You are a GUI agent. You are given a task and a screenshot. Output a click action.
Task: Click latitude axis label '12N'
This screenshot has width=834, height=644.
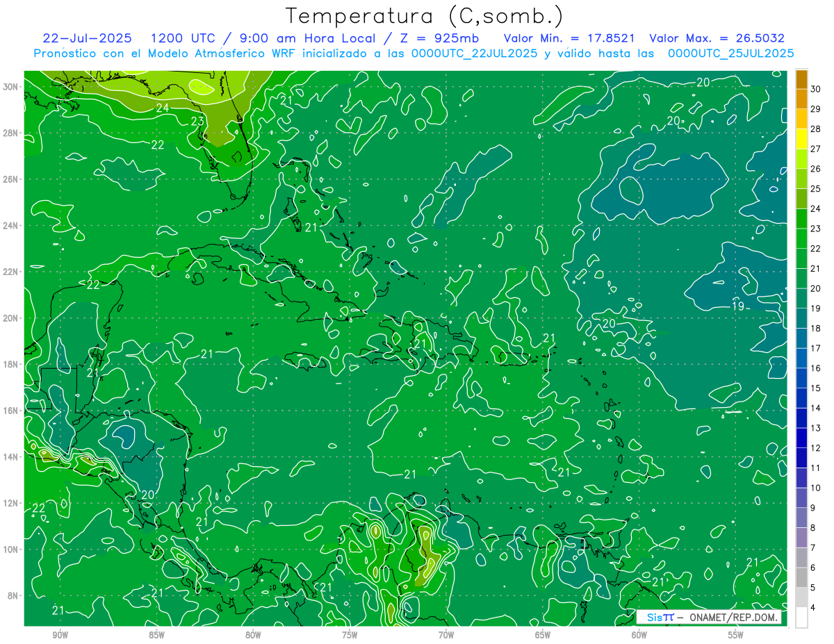pyautogui.click(x=10, y=503)
